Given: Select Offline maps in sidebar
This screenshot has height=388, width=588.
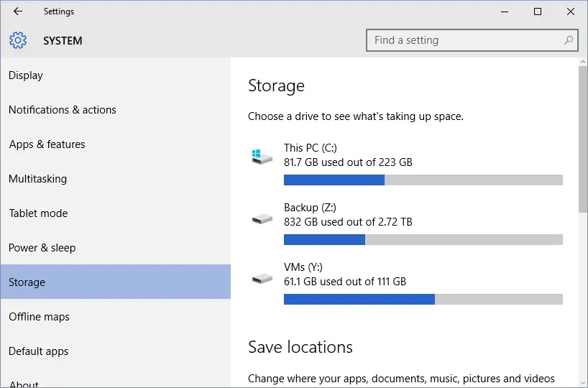Looking at the screenshot, I should click(39, 317).
